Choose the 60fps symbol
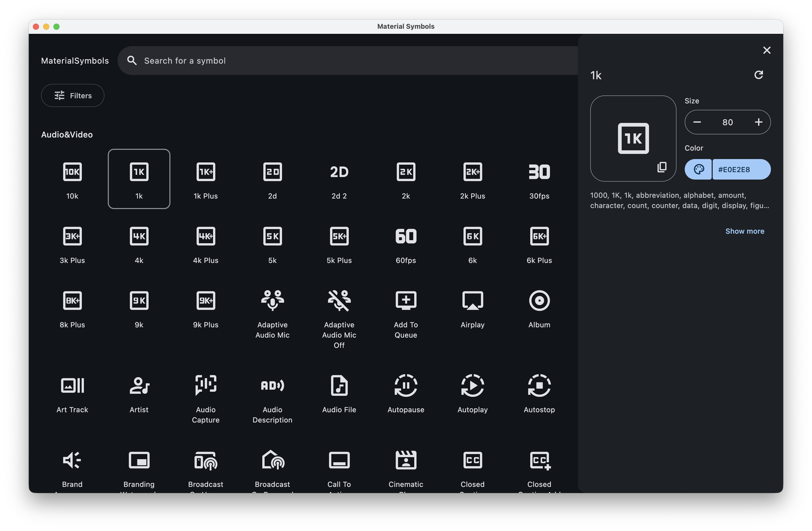This screenshot has width=812, height=531. 406,243
